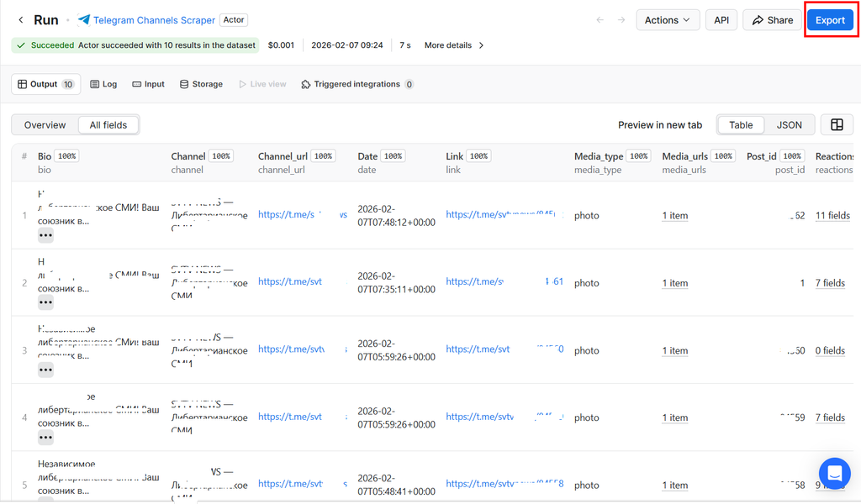Select the All fields view

click(x=108, y=125)
